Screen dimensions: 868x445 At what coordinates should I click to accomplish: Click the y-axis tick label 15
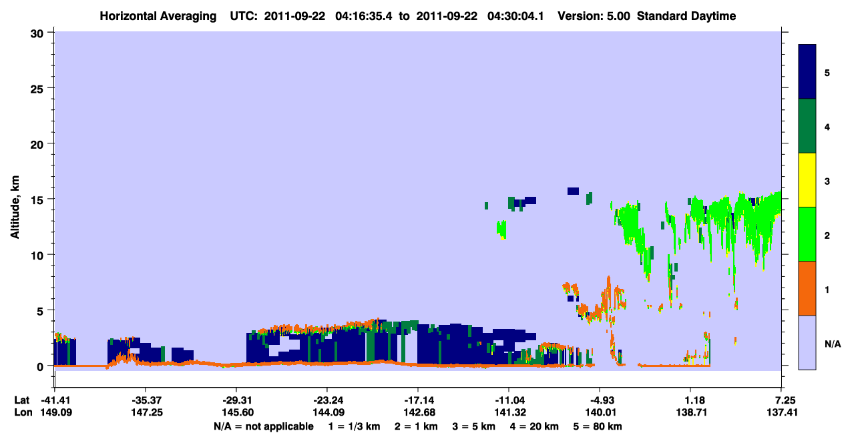tap(39, 199)
